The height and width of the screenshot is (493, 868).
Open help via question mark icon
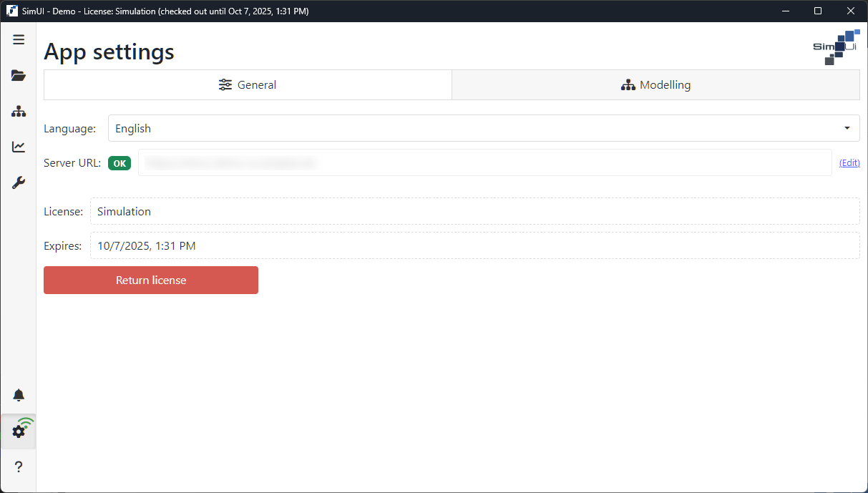point(19,467)
